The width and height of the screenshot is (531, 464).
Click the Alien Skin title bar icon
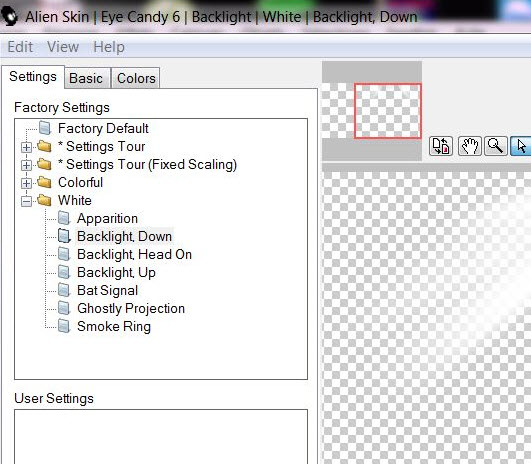click(x=10, y=16)
